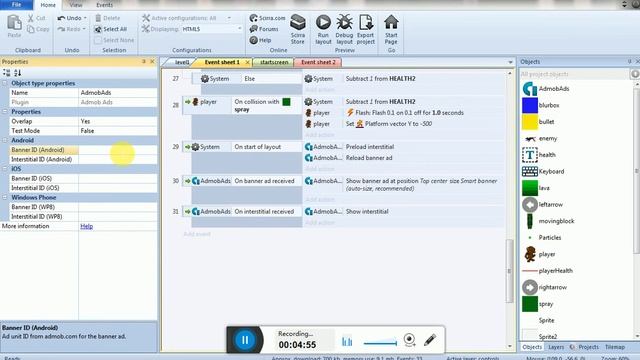The width and height of the screenshot is (640, 360).
Task: Click the Help icon in Online group
Action: coord(253,40)
